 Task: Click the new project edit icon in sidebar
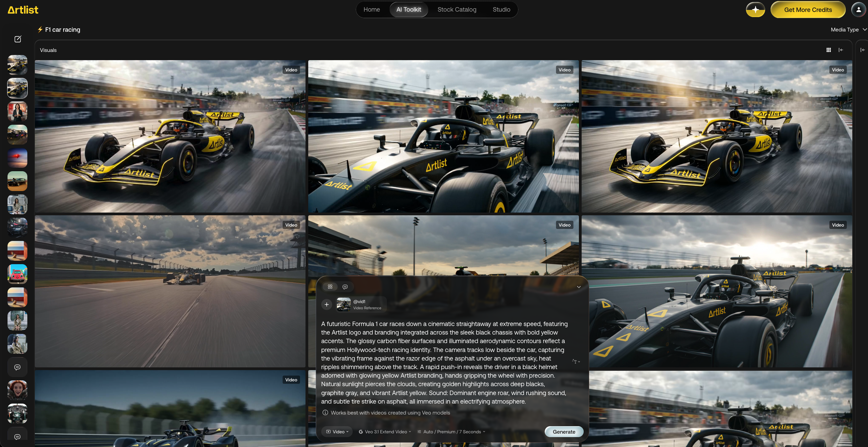click(x=18, y=39)
